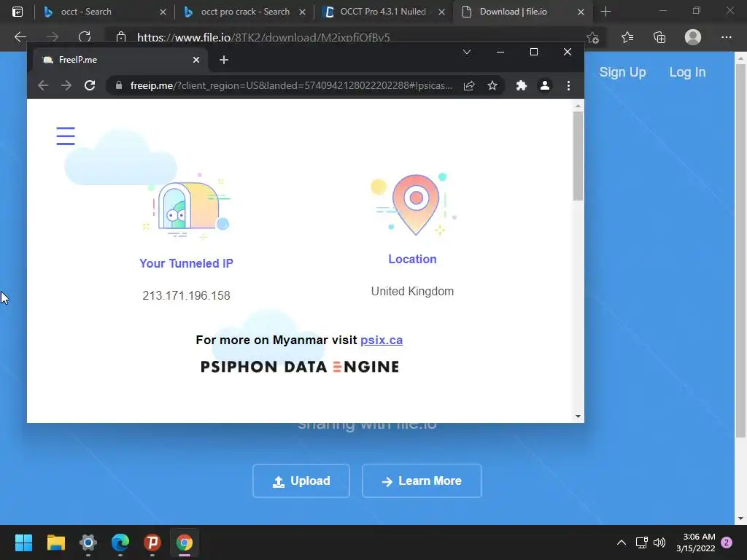The image size is (747, 560).
Task: Refresh the file.io page in Edge
Action: 85,36
